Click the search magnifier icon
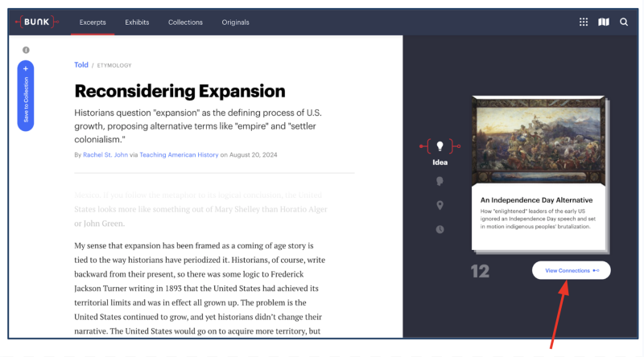Image resolution: width=644 pixels, height=357 pixels. pos(624,23)
